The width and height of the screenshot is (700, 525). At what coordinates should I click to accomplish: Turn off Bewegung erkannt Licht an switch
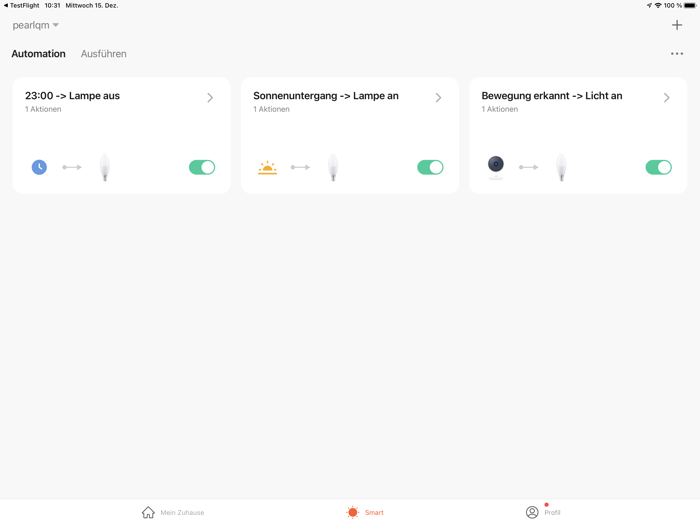(x=658, y=167)
